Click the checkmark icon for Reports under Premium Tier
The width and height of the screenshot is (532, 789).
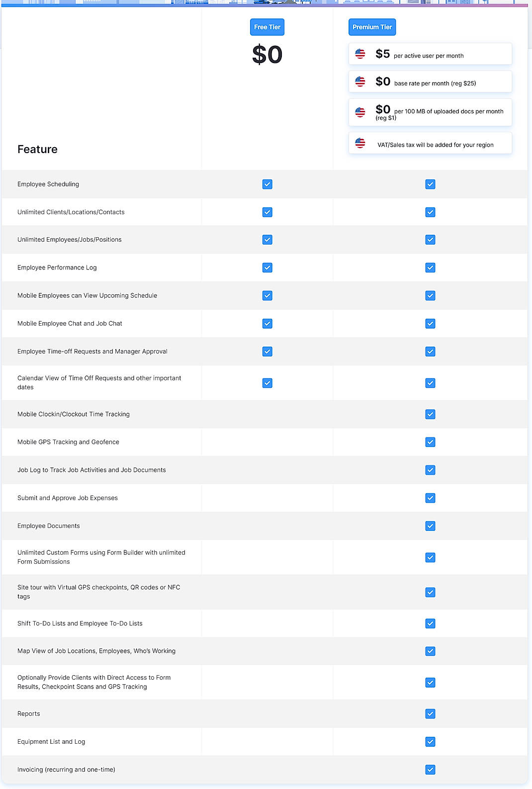(430, 713)
